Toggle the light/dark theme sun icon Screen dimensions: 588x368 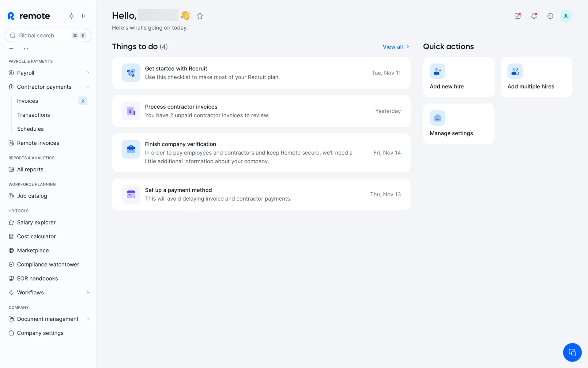(x=71, y=16)
